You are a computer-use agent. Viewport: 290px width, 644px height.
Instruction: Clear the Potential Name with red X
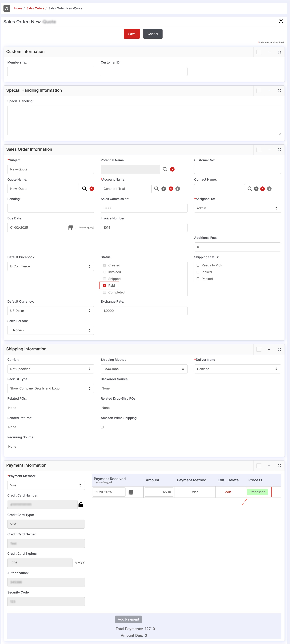172,169
